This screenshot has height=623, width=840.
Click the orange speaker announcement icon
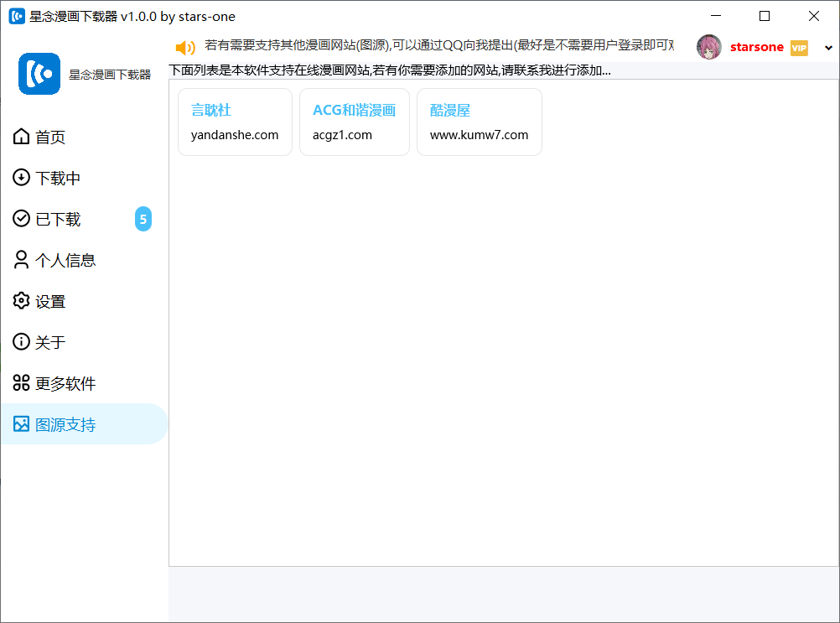click(x=185, y=48)
